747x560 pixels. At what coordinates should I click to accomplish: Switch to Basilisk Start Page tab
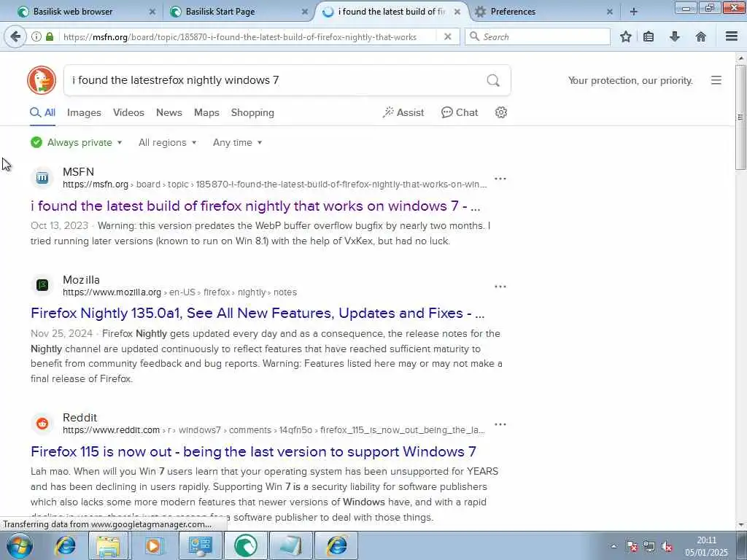tap(239, 12)
